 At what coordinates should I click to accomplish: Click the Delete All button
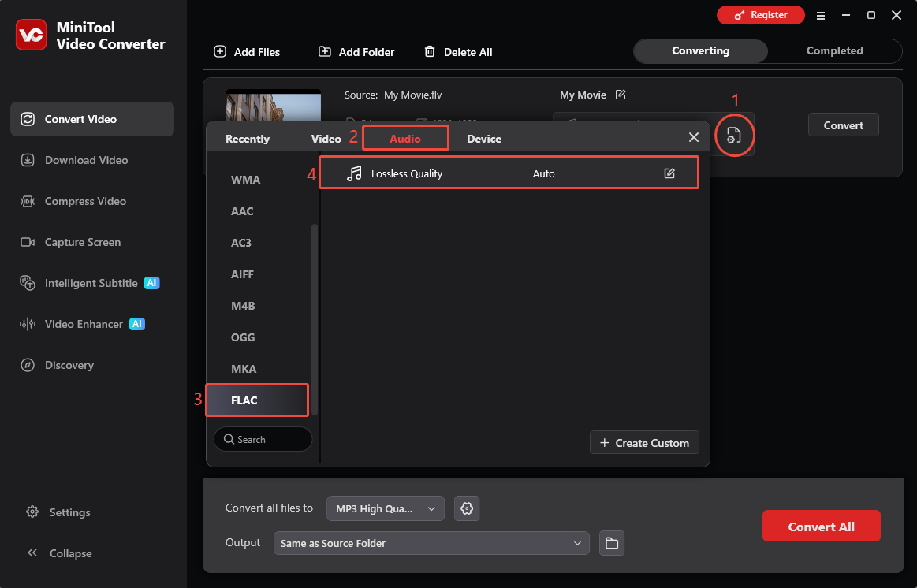458,52
